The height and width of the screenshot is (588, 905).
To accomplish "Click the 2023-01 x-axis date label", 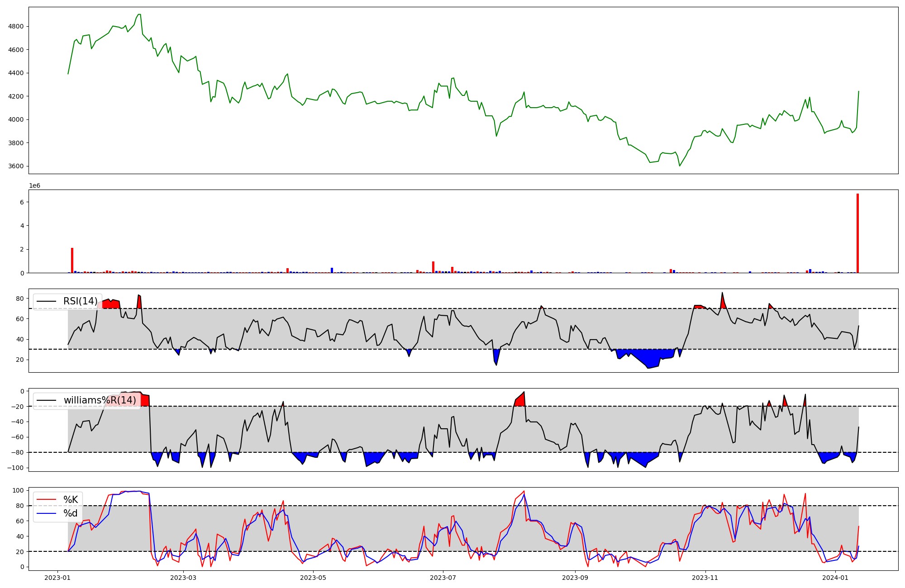I will 57,578.
